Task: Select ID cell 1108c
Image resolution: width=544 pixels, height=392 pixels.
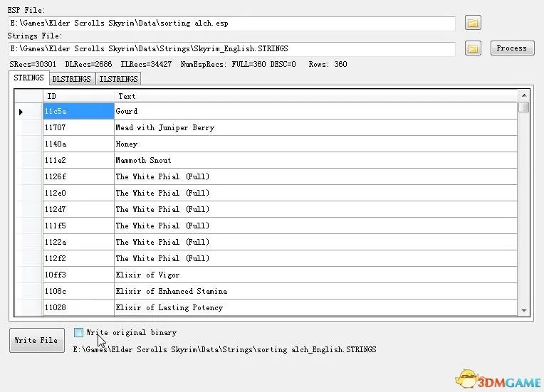Action: click(79, 291)
